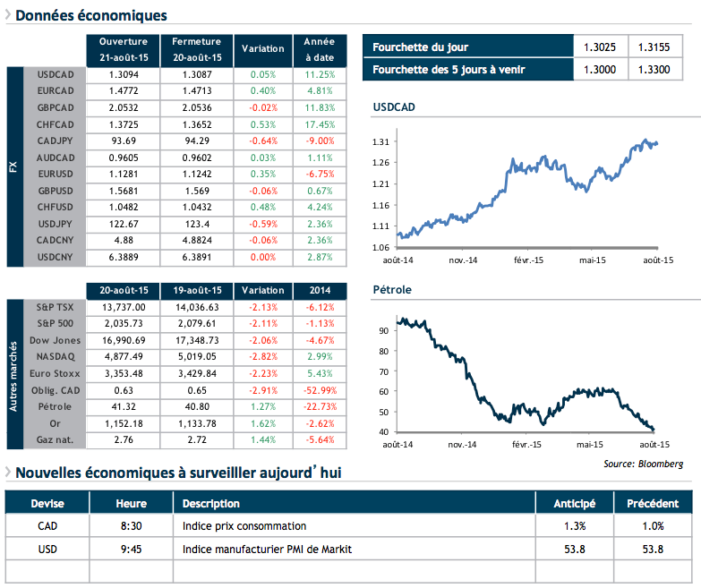Open the Pétrole line chart
The image size is (701, 588).
tap(526, 376)
